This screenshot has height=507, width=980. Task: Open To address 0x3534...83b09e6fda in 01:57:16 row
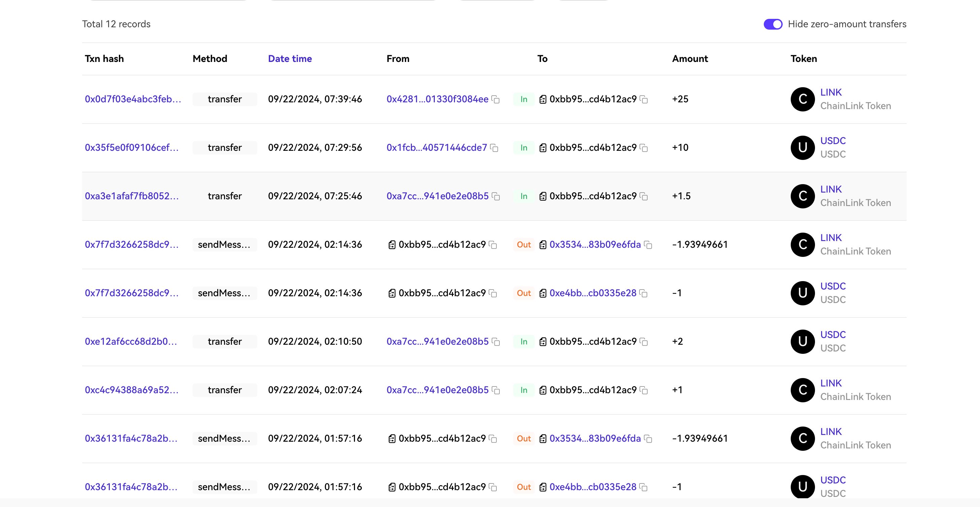point(595,439)
